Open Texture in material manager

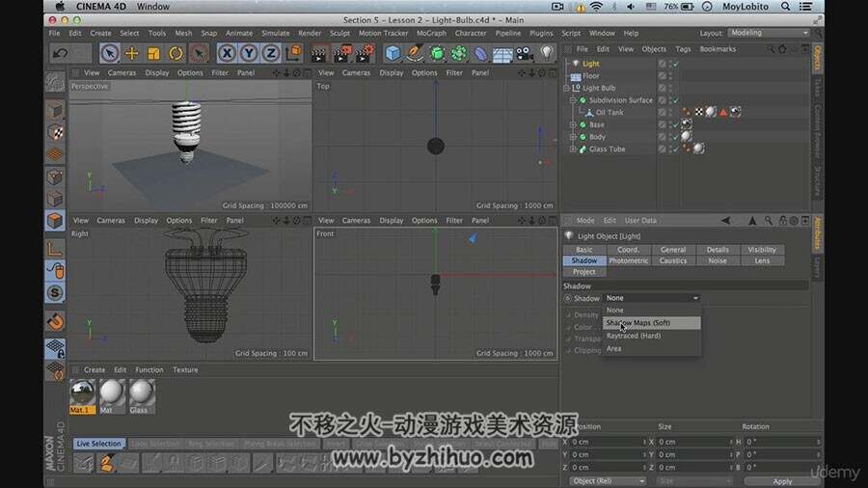tap(185, 369)
